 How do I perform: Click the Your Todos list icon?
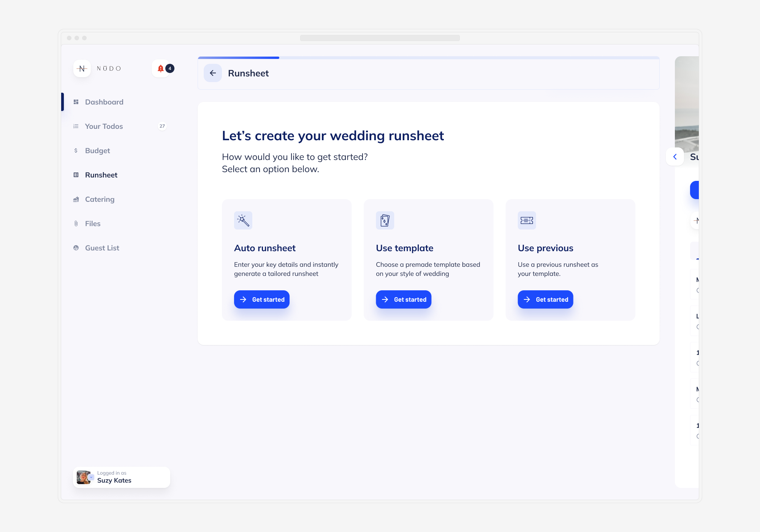click(x=76, y=126)
